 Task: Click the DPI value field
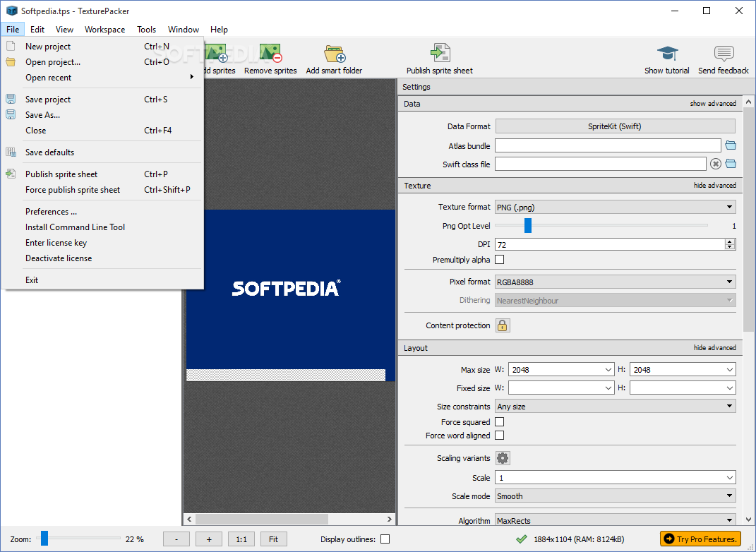click(610, 244)
